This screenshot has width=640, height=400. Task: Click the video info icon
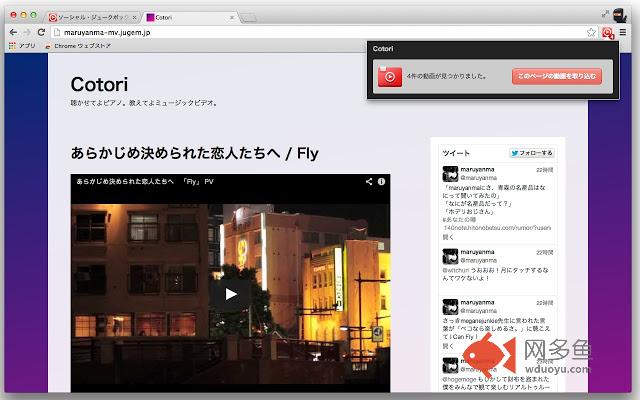click(x=381, y=182)
